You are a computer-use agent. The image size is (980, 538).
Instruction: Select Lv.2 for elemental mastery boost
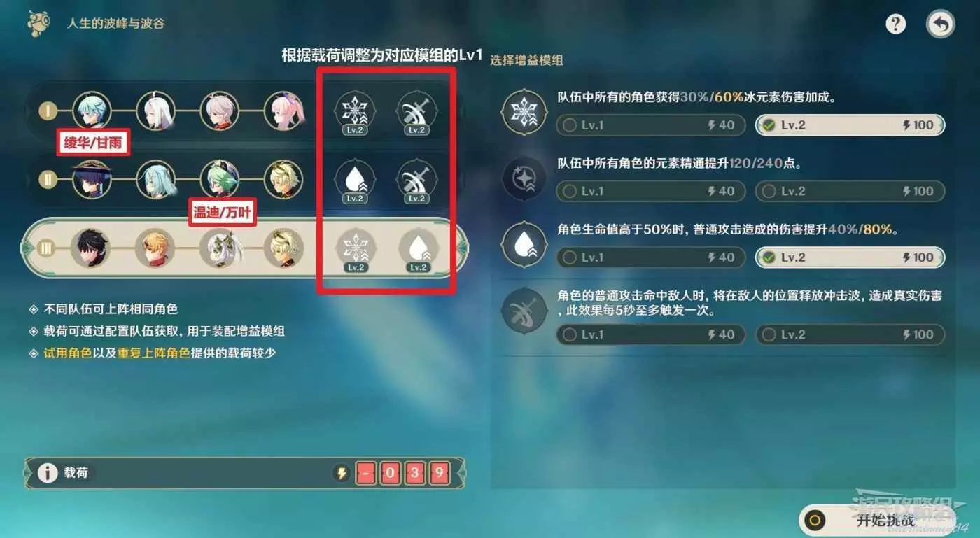(x=850, y=191)
